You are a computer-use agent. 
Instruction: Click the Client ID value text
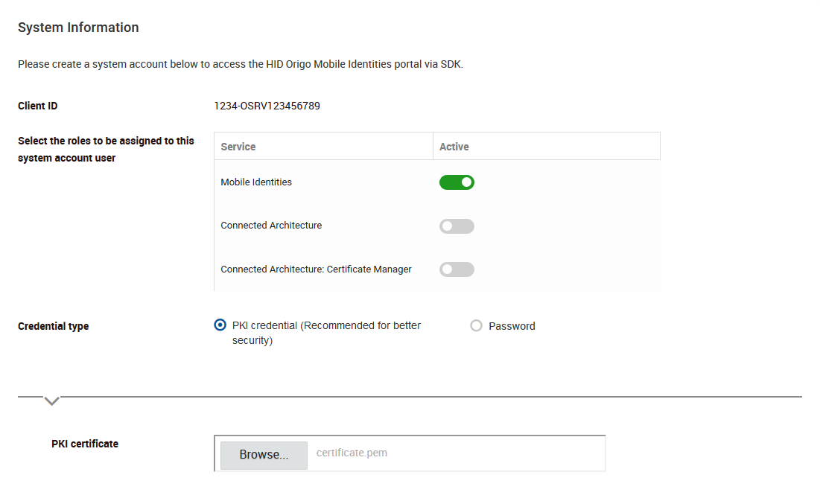pyautogui.click(x=266, y=106)
